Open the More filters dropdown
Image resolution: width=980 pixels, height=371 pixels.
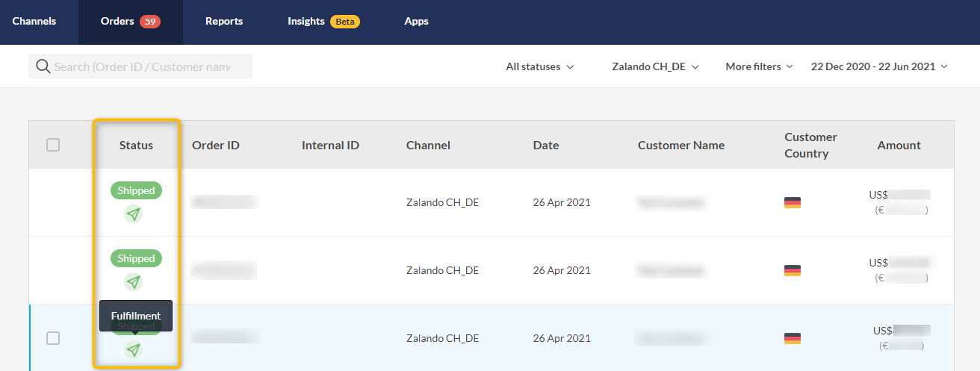(758, 66)
